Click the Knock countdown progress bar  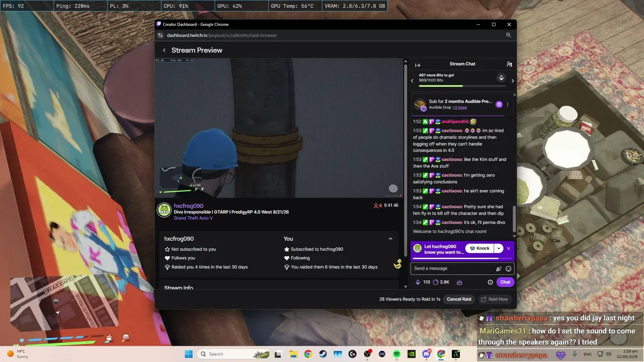(x=462, y=258)
